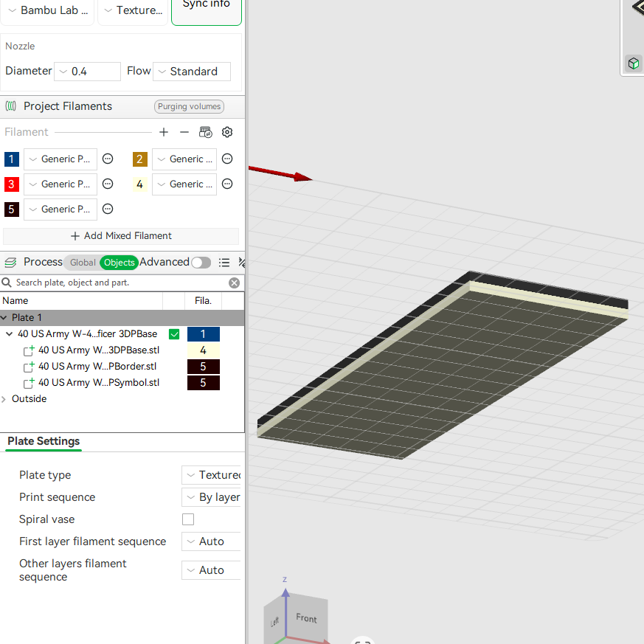
Task: Open filament settings gear icon
Action: (x=227, y=132)
